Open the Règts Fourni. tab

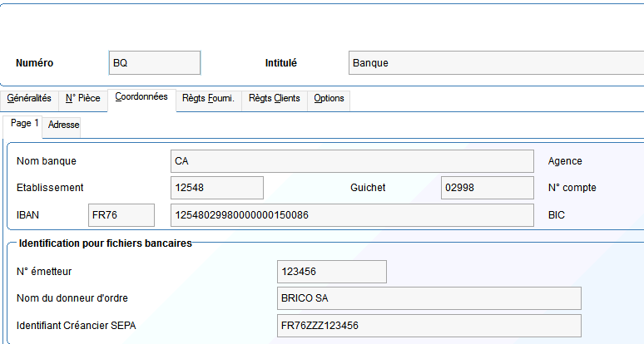[209, 98]
